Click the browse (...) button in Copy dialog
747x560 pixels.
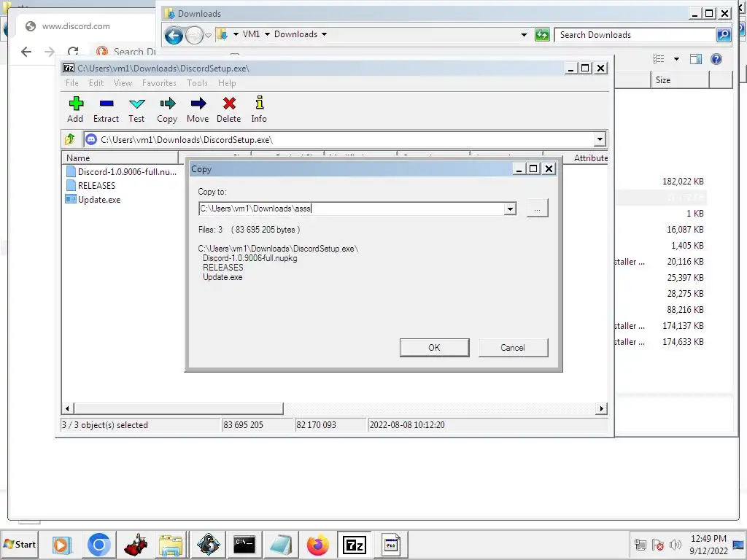tap(537, 209)
